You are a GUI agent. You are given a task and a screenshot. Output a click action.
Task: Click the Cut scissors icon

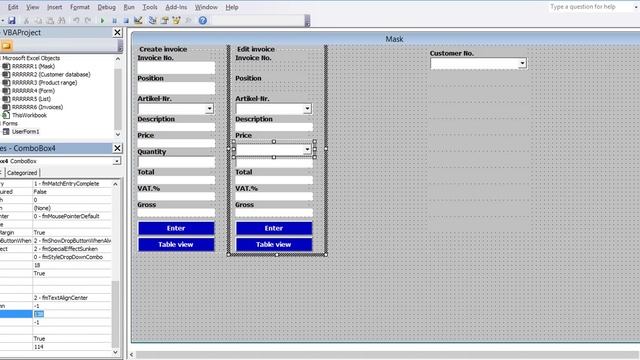(27, 20)
